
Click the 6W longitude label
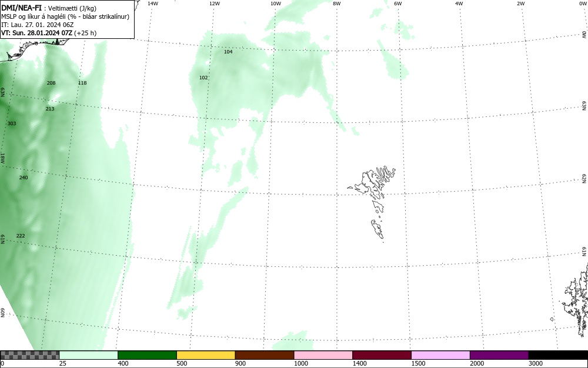click(398, 4)
